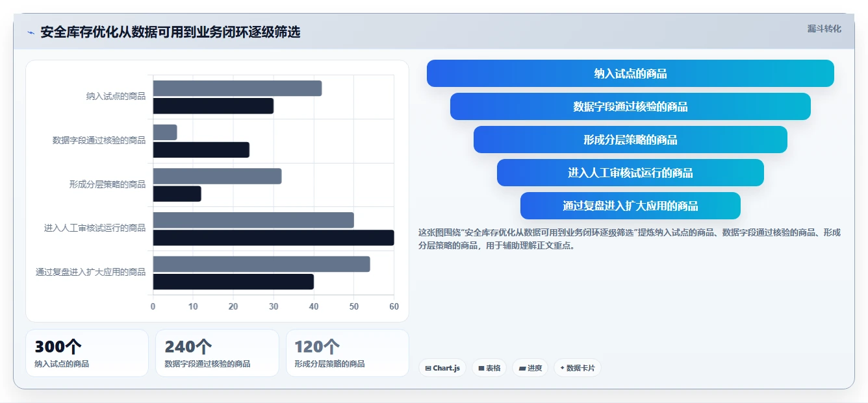Click the gray bar for 通过复盘进入扩大应用的商品
The image size is (868, 403).
pos(261,264)
